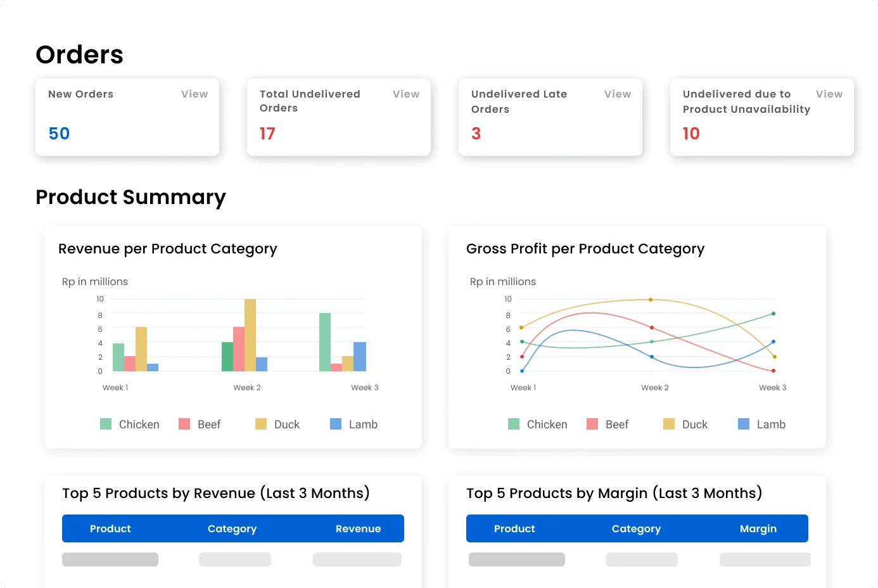Click the New Orders count 50
Viewport: 878px width, 588px height.
pyautogui.click(x=59, y=134)
